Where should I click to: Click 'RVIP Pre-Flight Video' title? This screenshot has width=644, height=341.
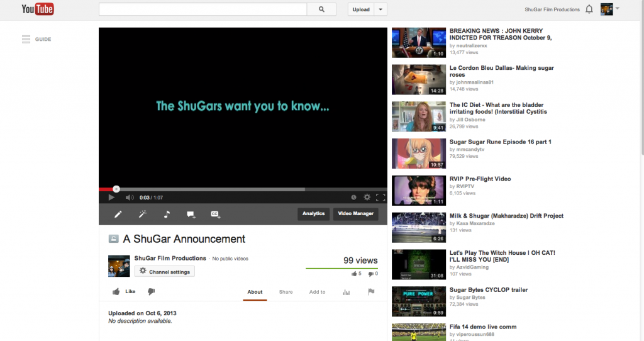click(x=480, y=179)
